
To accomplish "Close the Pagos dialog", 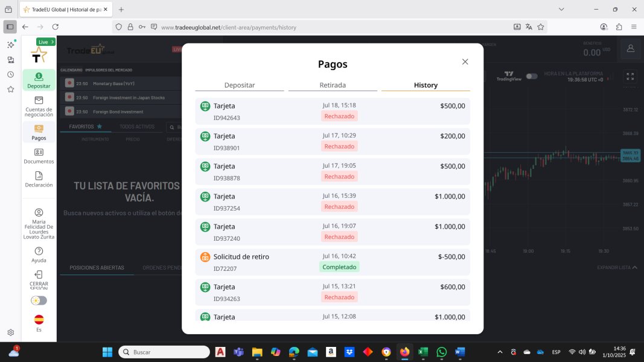I will click(465, 62).
